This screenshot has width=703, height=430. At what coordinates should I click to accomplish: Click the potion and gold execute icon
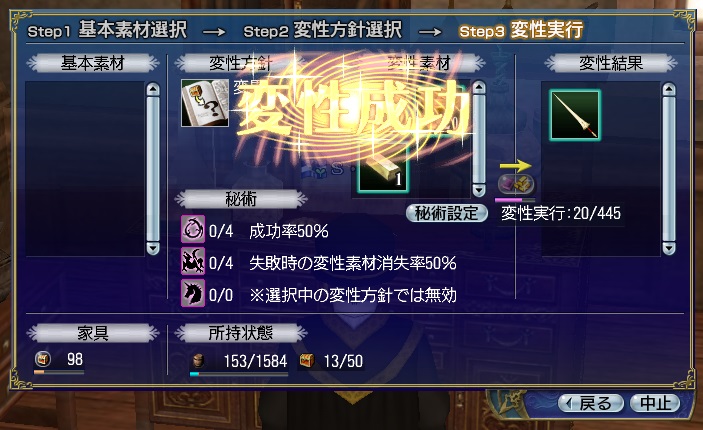click(516, 184)
